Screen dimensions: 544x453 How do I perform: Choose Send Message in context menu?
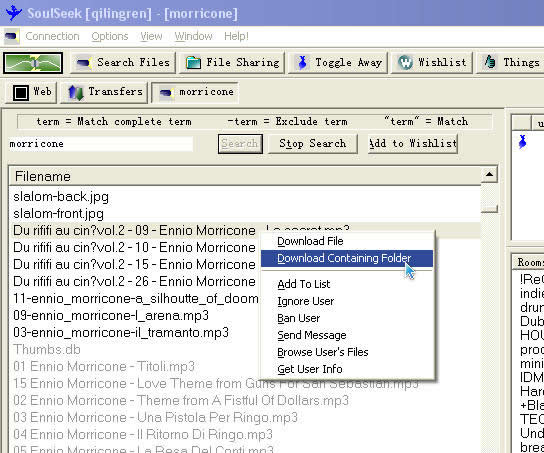click(347, 335)
